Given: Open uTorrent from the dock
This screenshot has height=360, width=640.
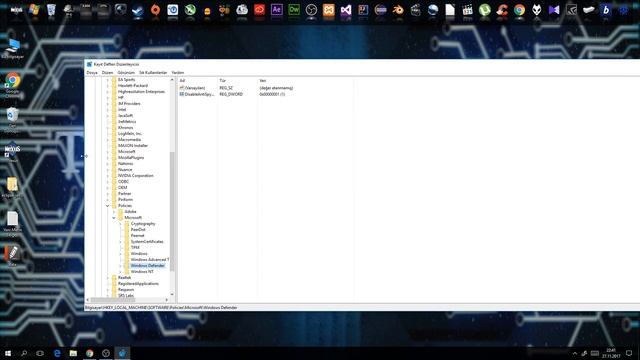Looking at the screenshot, I should coord(484,10).
